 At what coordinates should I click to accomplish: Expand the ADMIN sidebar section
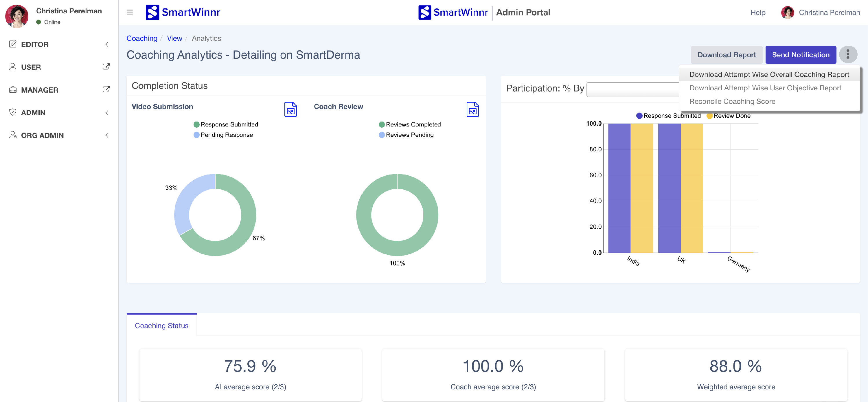click(33, 113)
